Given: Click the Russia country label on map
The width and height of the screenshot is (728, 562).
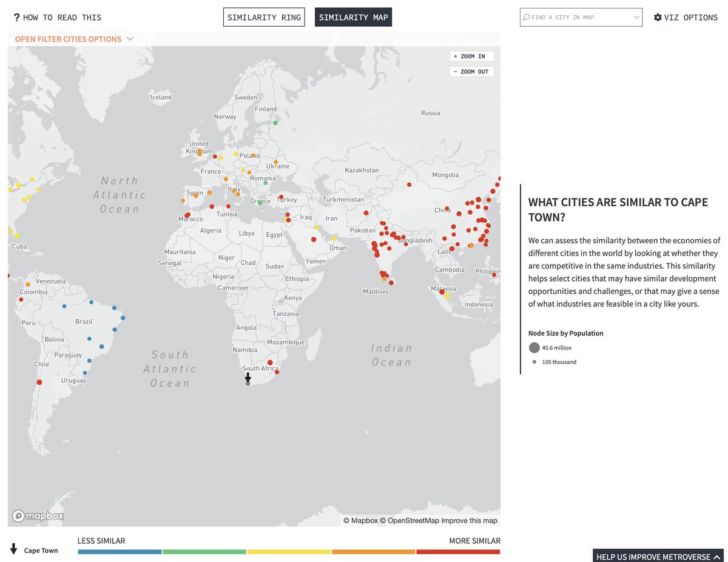Looking at the screenshot, I should pos(431,113).
